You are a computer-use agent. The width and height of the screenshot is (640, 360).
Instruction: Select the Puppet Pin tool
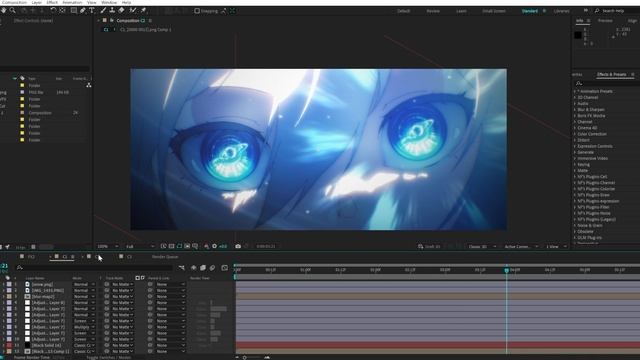point(143,10)
